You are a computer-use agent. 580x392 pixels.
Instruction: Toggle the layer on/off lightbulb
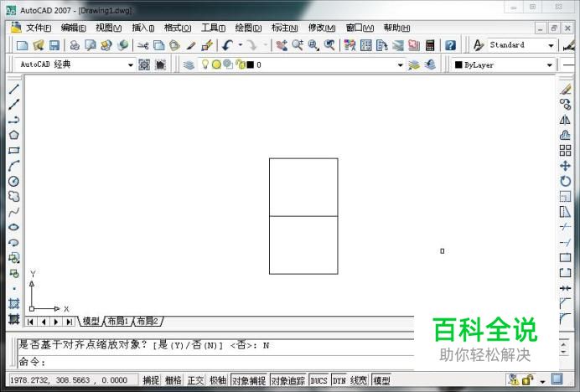(205, 64)
